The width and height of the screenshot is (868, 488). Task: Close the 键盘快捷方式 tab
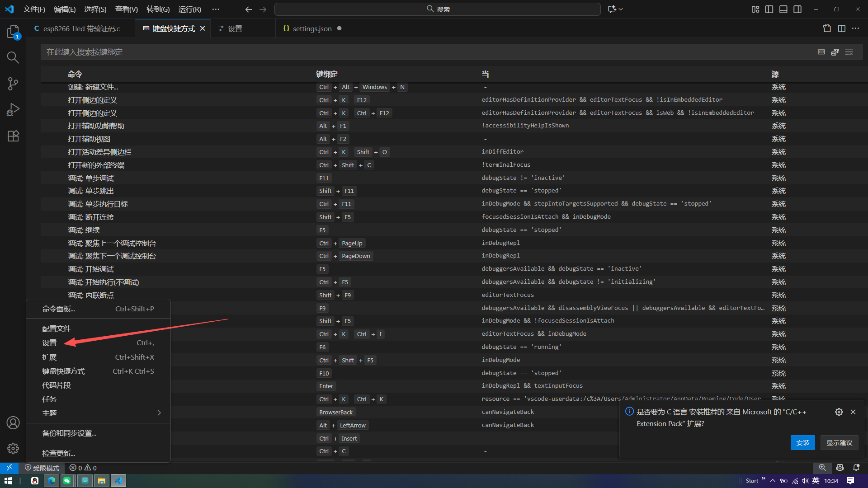[x=203, y=28]
